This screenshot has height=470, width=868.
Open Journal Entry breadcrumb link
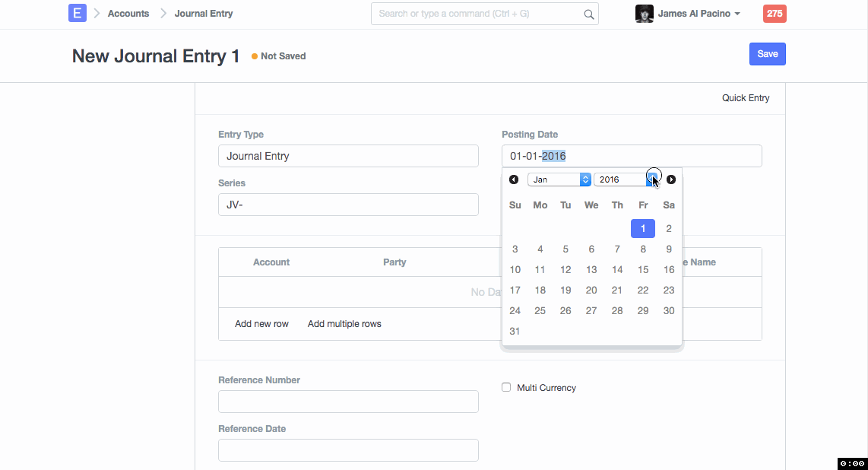click(x=204, y=14)
